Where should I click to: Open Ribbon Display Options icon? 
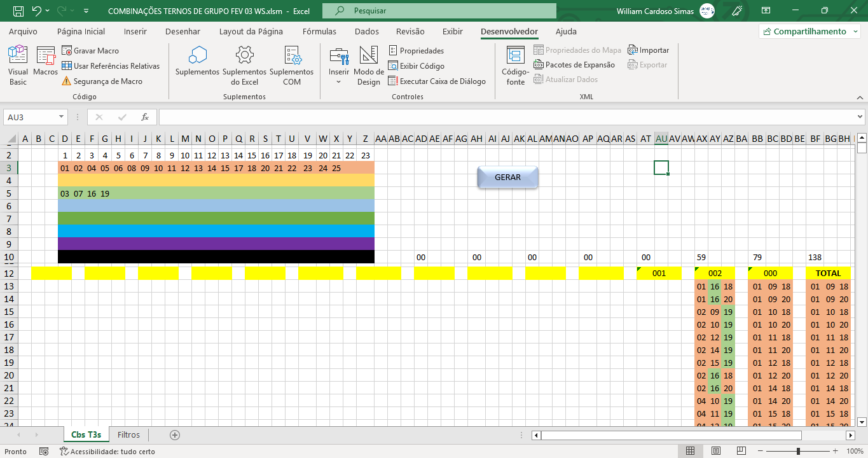[x=766, y=11]
